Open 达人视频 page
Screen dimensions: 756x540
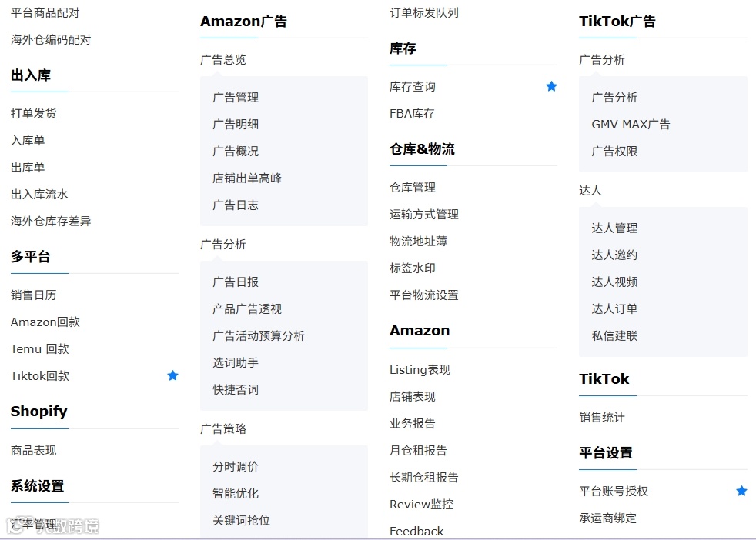pos(614,282)
